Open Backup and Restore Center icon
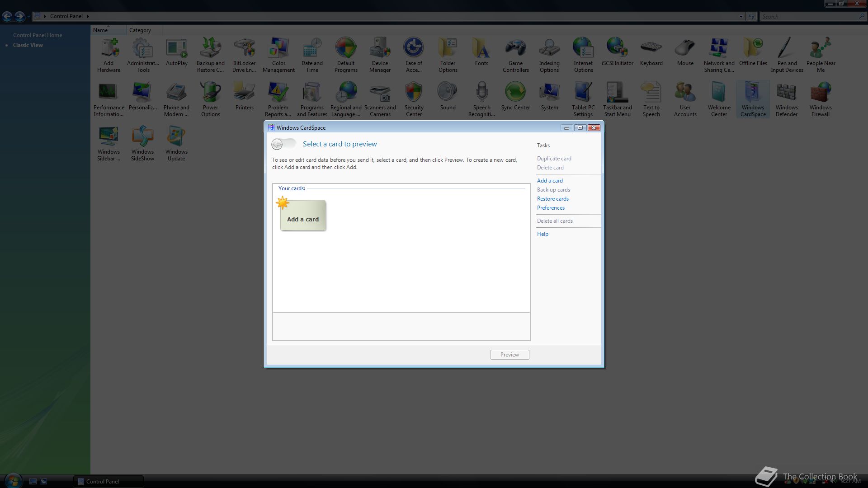This screenshot has height=488, width=868. pyautogui.click(x=211, y=55)
